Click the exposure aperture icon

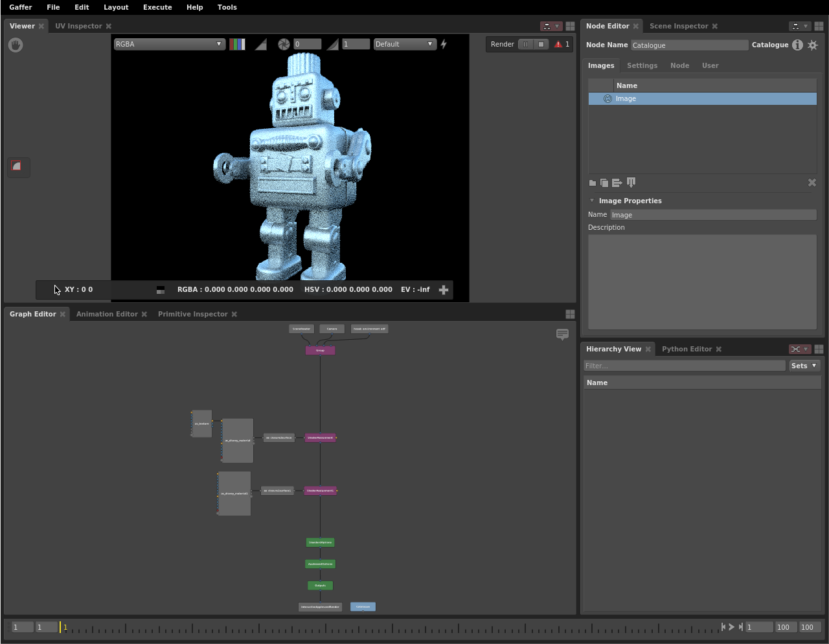pos(284,44)
